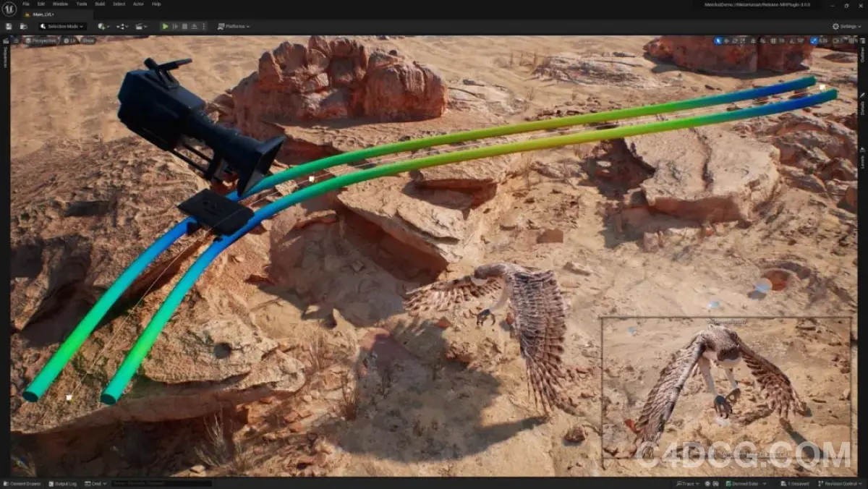The width and height of the screenshot is (868, 489).
Task: Click the Save current level icon
Action: 9,26
